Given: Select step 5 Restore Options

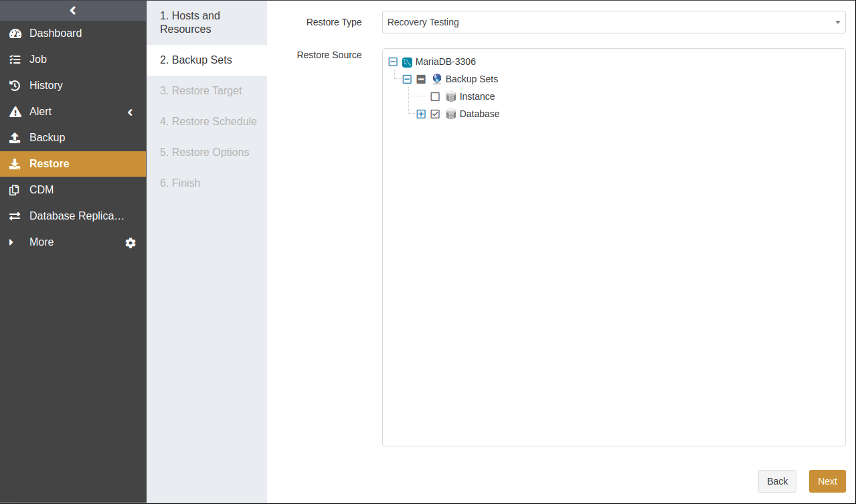Looking at the screenshot, I should tap(207, 153).
